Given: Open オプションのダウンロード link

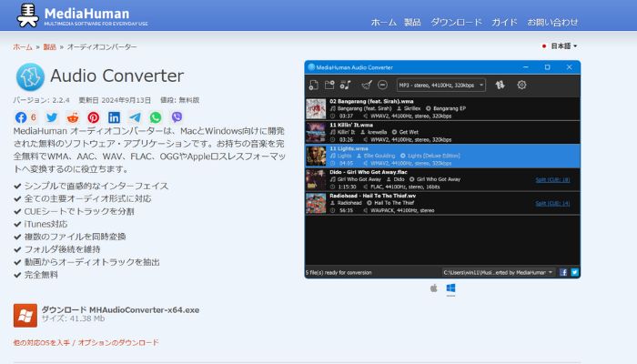Looking at the screenshot, I should tap(118, 343).
